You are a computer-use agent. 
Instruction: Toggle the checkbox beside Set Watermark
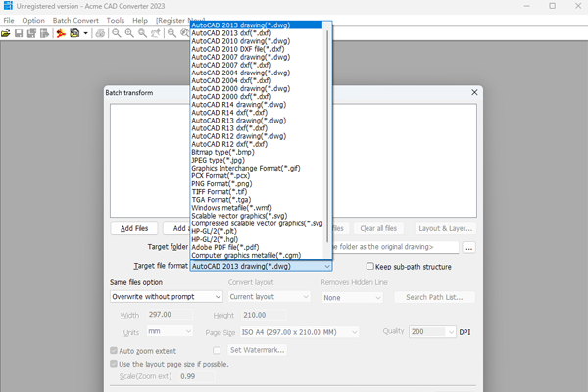(217, 350)
